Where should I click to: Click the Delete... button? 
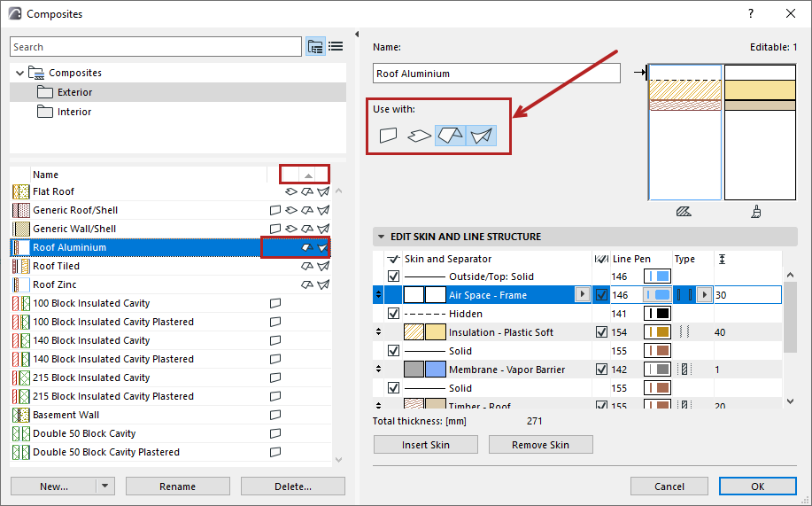(x=293, y=487)
